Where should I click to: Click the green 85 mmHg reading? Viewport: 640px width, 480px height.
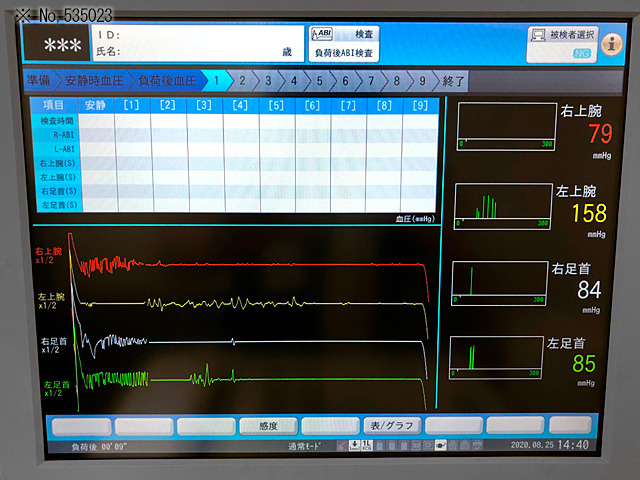tap(584, 363)
